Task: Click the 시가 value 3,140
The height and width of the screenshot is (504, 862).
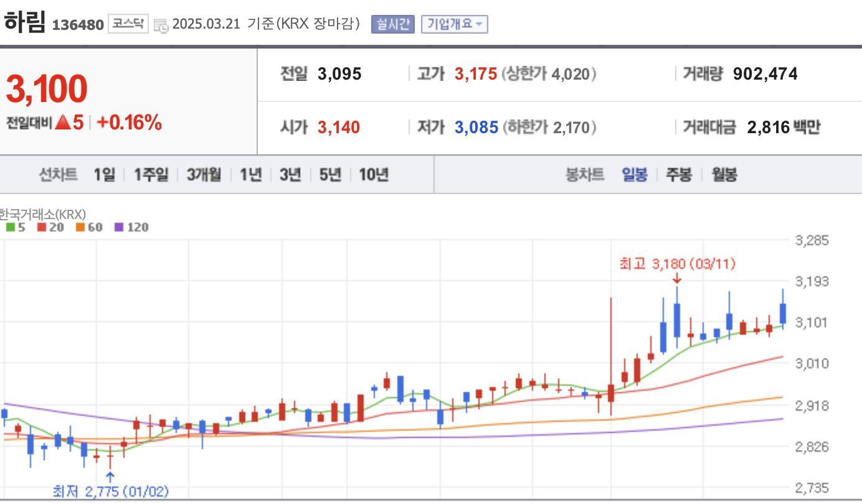Action: tap(339, 128)
